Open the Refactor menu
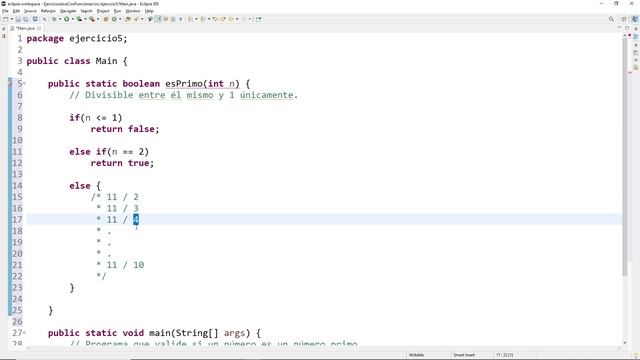 (x=48, y=11)
